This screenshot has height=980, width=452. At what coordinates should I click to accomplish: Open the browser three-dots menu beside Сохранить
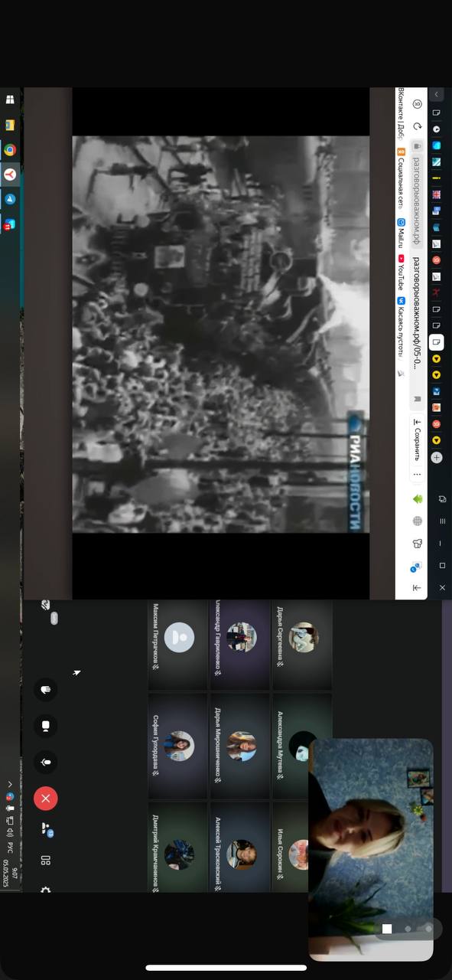click(418, 474)
